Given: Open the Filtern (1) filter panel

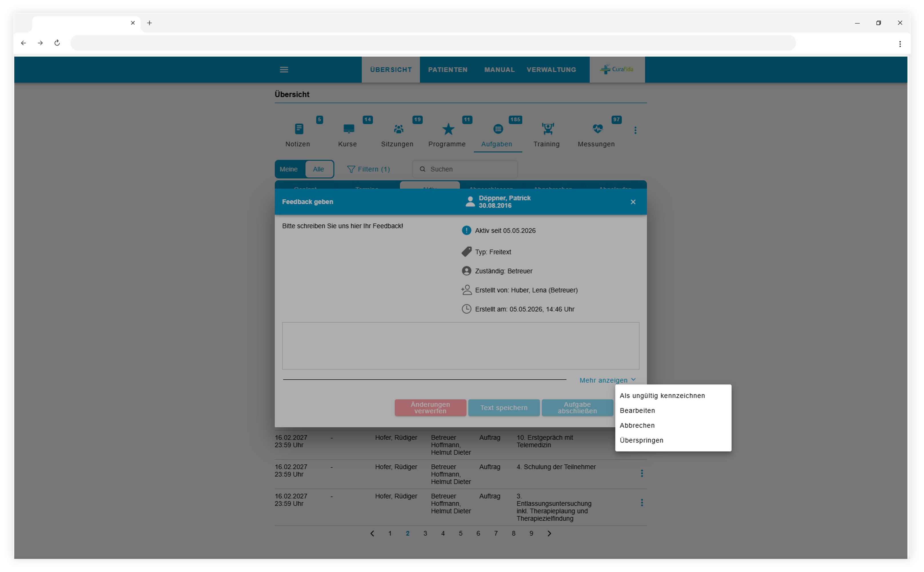Looking at the screenshot, I should coord(368,169).
